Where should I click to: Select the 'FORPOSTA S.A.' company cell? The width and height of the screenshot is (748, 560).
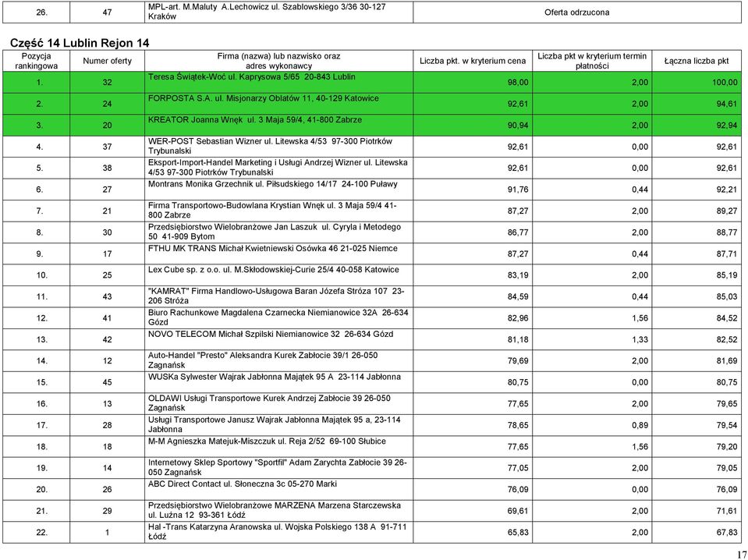[x=278, y=104]
